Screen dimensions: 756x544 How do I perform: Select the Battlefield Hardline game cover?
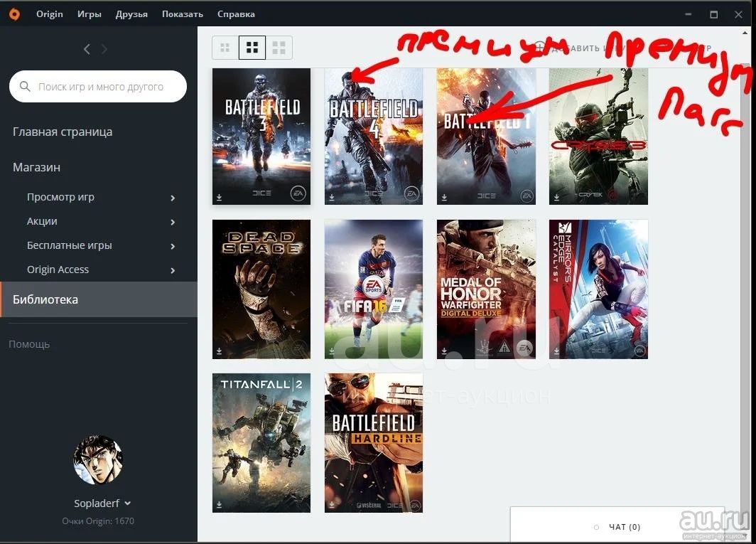click(x=374, y=442)
